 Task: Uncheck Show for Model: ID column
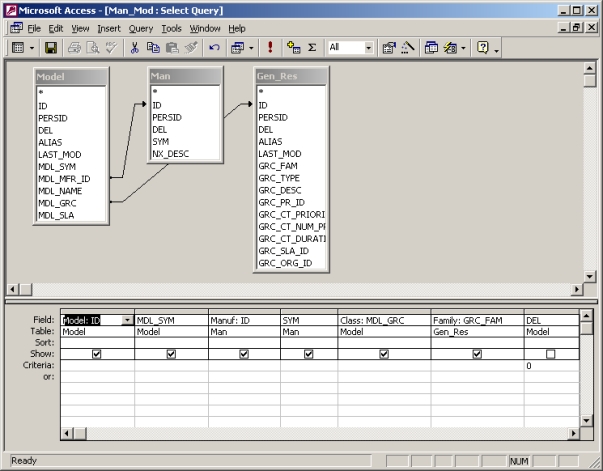(x=97, y=354)
